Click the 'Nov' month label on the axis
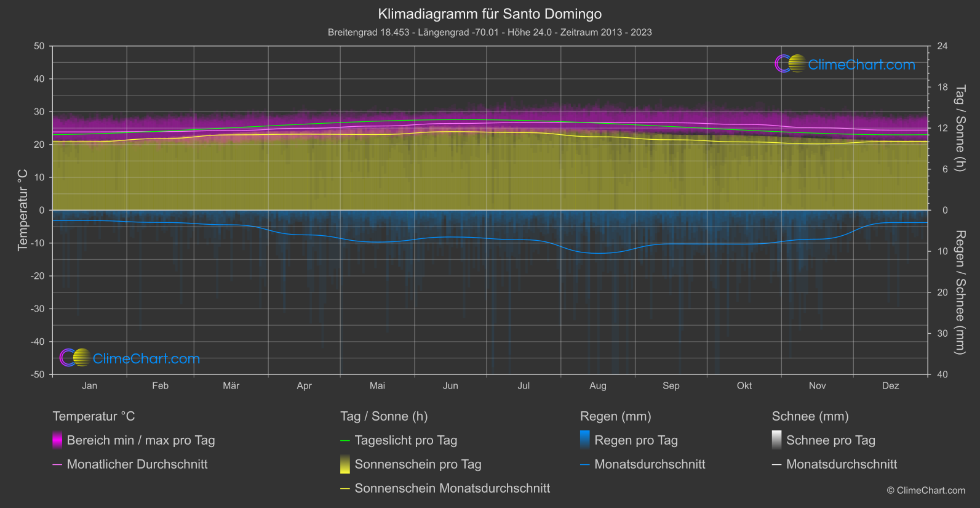980x508 pixels. click(818, 385)
